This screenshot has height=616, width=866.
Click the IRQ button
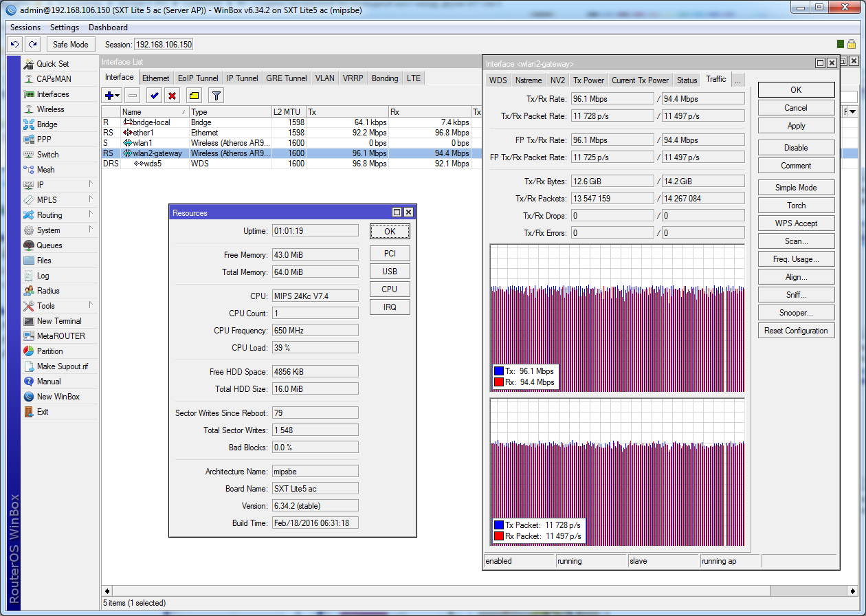[x=390, y=307]
